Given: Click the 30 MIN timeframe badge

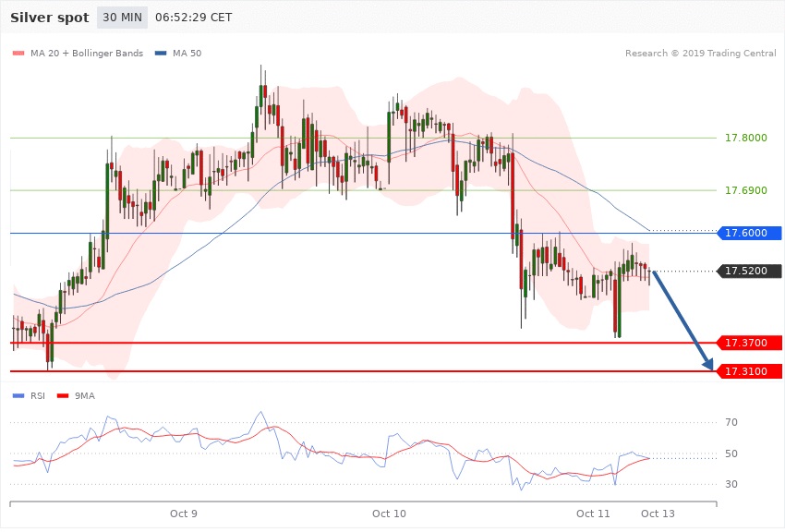Looking at the screenshot, I should (122, 18).
